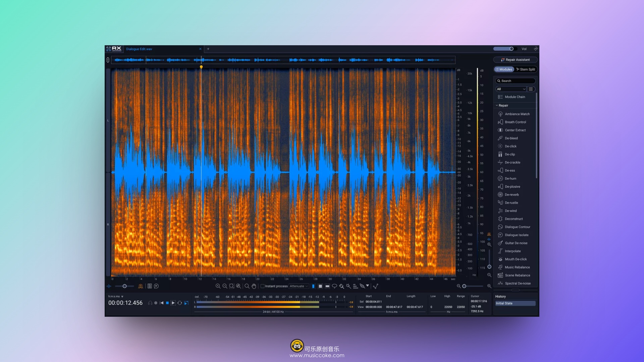Select the Dialogue Edit.wav file tab

tap(139, 49)
